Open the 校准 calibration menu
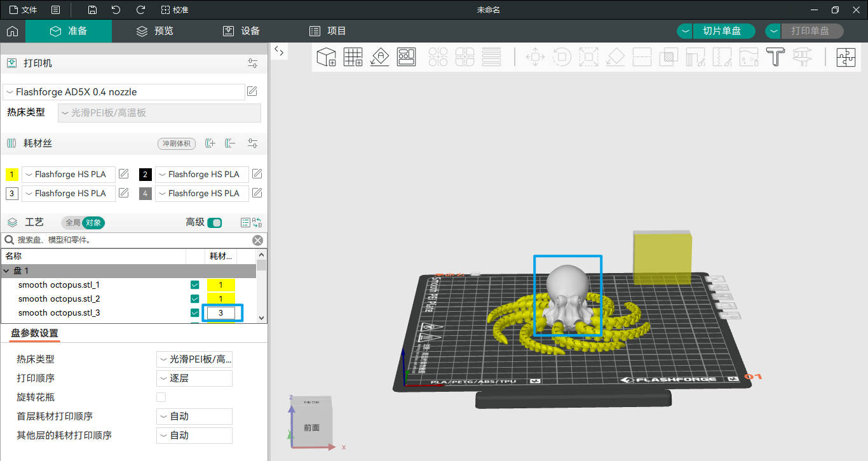This screenshot has width=868, height=461. pos(175,10)
